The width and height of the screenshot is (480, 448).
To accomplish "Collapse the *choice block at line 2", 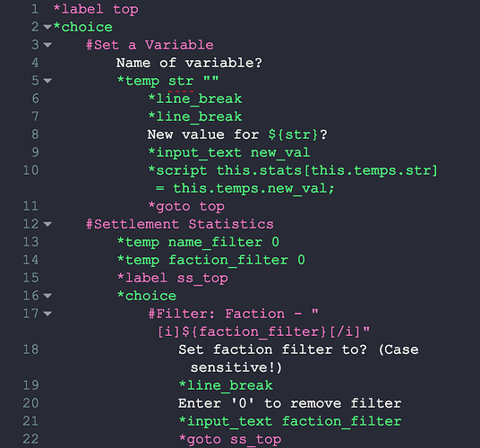I will coord(47,27).
